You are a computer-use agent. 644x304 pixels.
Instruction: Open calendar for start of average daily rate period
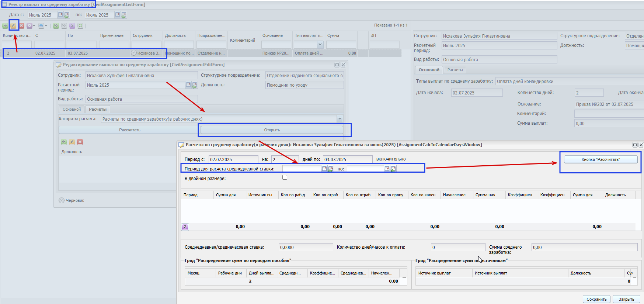coord(324,169)
